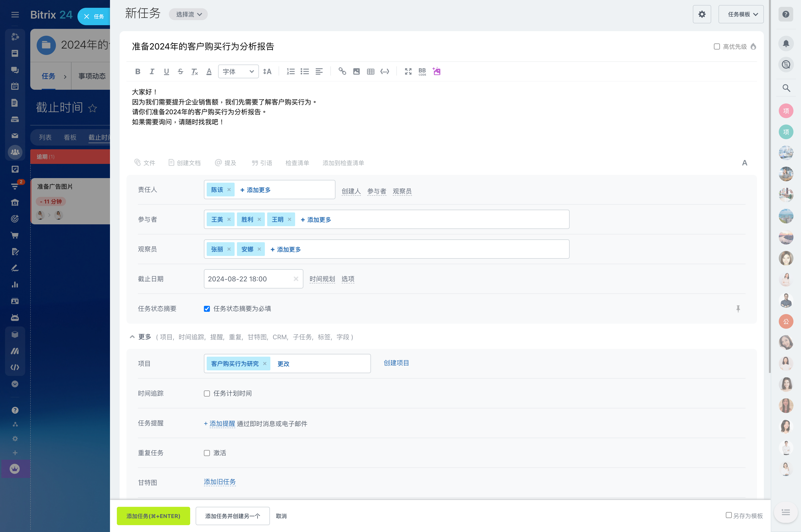This screenshot has width=801, height=532.
Task: Insert a table in the description
Action: 370,72
